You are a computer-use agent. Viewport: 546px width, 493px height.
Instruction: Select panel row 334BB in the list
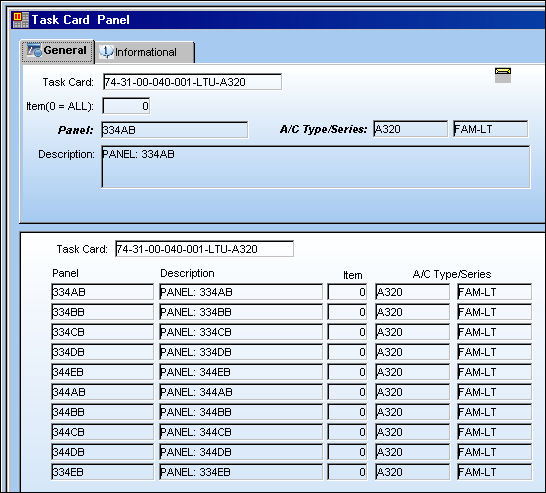click(102, 312)
